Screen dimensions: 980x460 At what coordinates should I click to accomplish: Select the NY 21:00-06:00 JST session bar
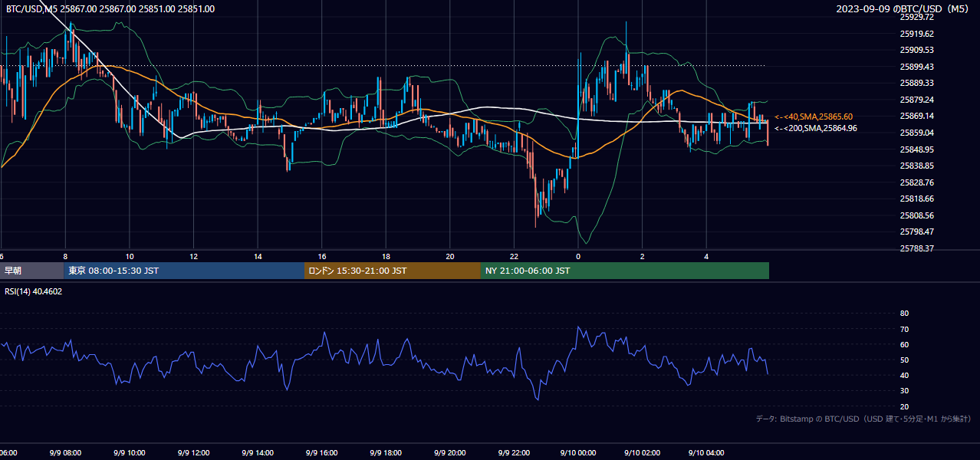tap(625, 271)
